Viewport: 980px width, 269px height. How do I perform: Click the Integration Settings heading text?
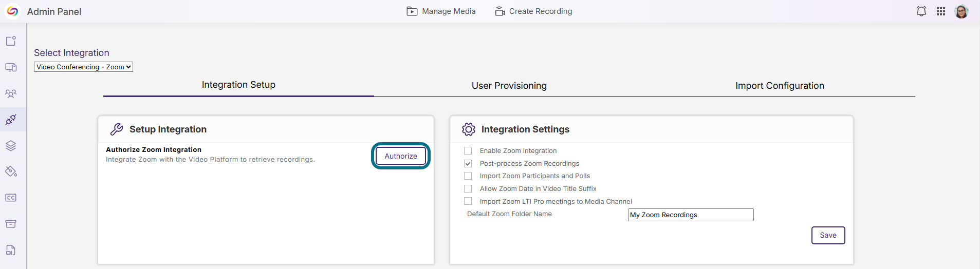pos(525,129)
